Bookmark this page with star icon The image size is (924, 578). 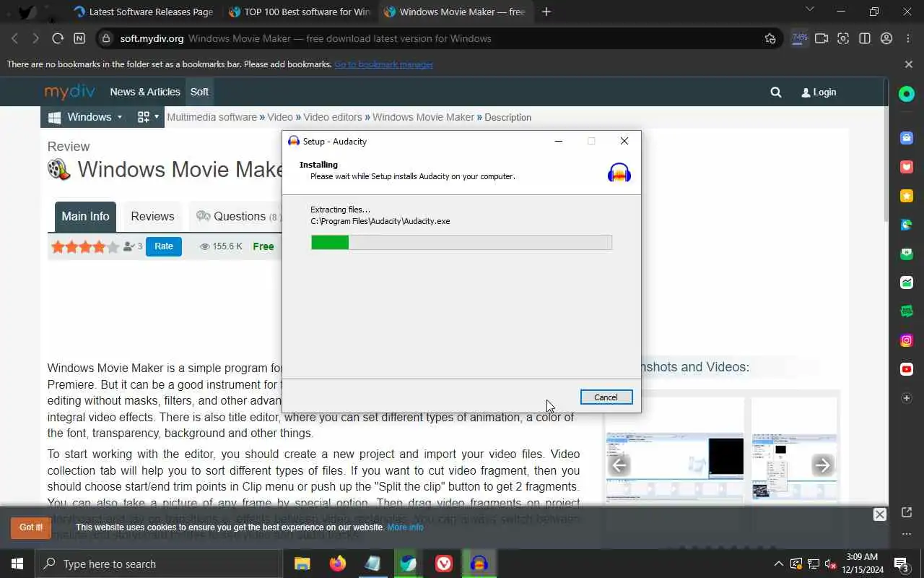[x=770, y=38]
